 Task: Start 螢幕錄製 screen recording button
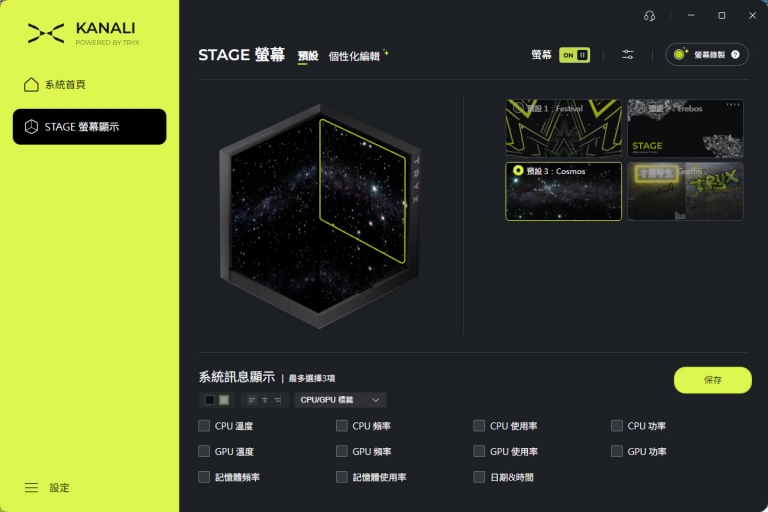point(707,55)
